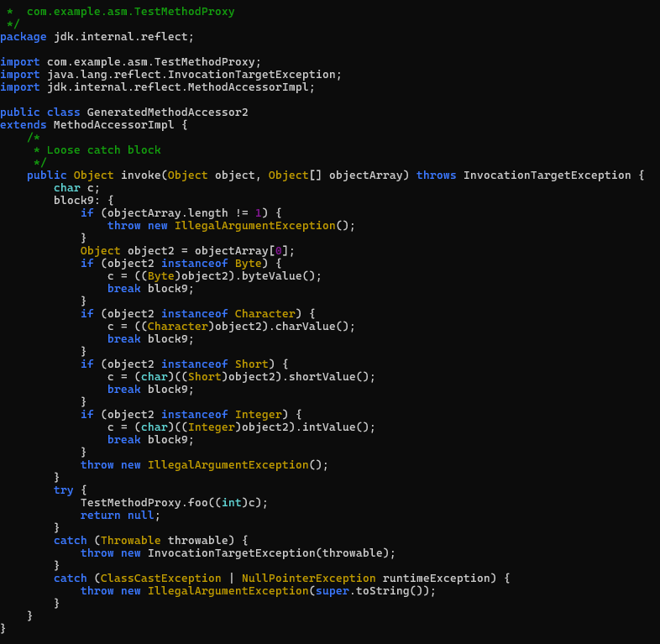660x644 pixels.
Task: Click the 'instanceof Character' condition line
Action: [x=198, y=314]
